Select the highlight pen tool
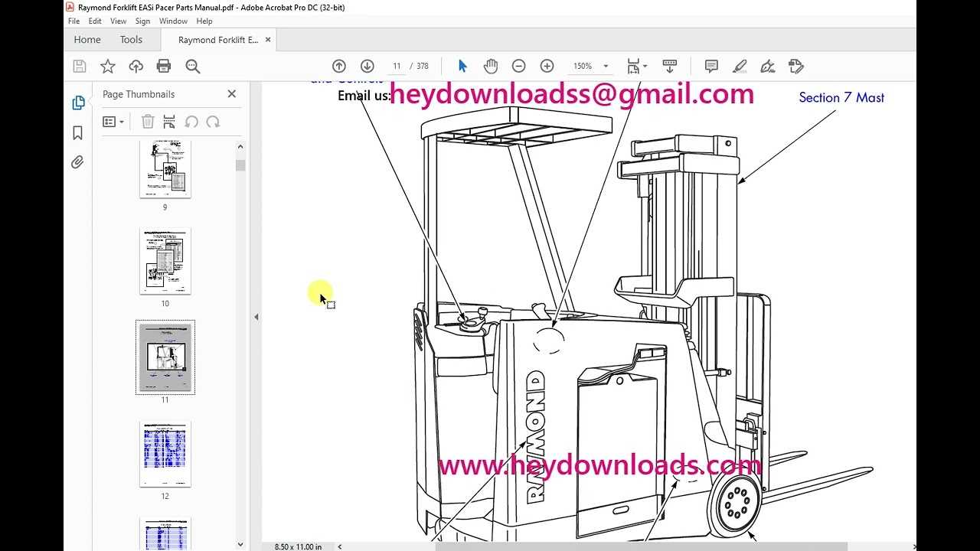 740,67
